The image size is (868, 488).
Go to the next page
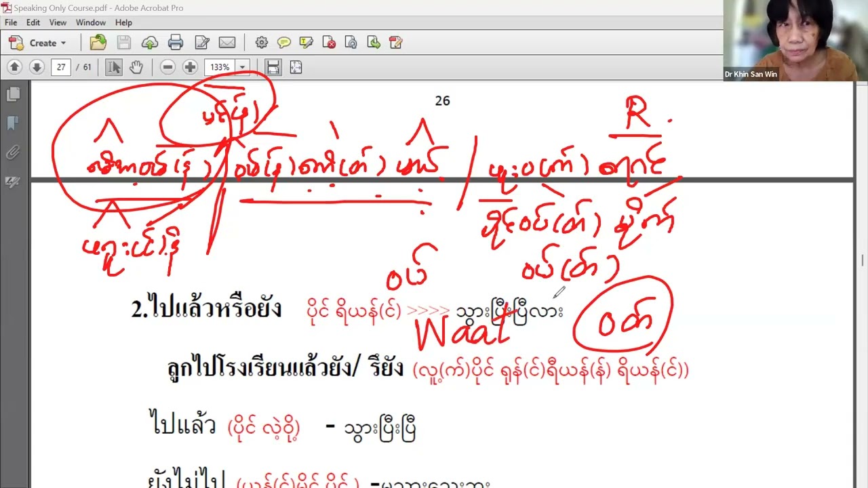37,67
